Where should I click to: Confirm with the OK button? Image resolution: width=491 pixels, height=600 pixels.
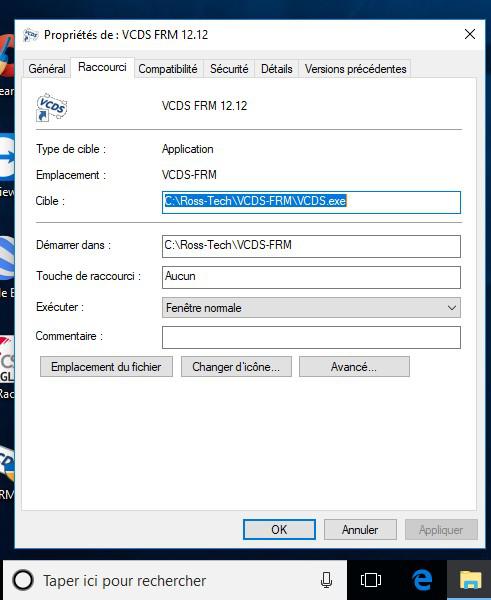point(279,530)
